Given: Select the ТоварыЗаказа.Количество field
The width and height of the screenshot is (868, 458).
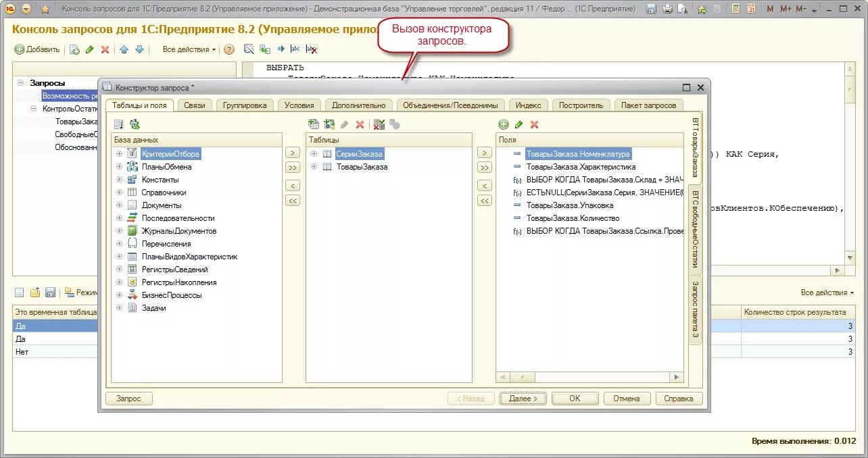Looking at the screenshot, I should click(573, 218).
